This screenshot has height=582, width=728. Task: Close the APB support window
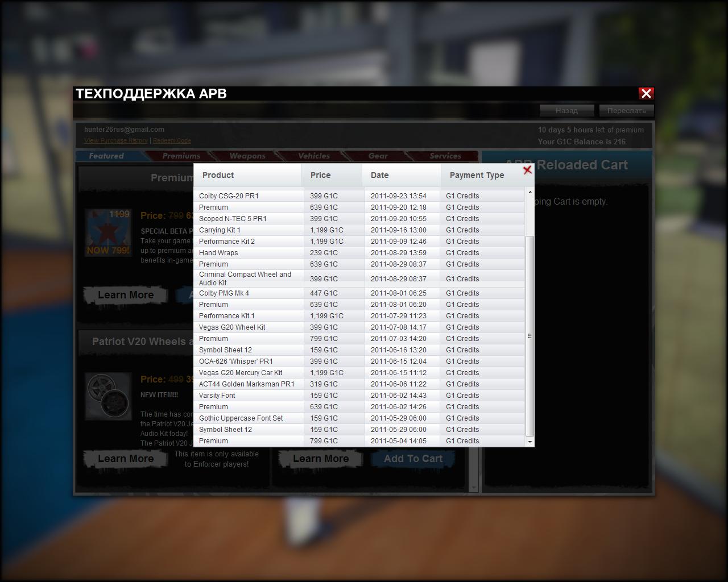(646, 94)
